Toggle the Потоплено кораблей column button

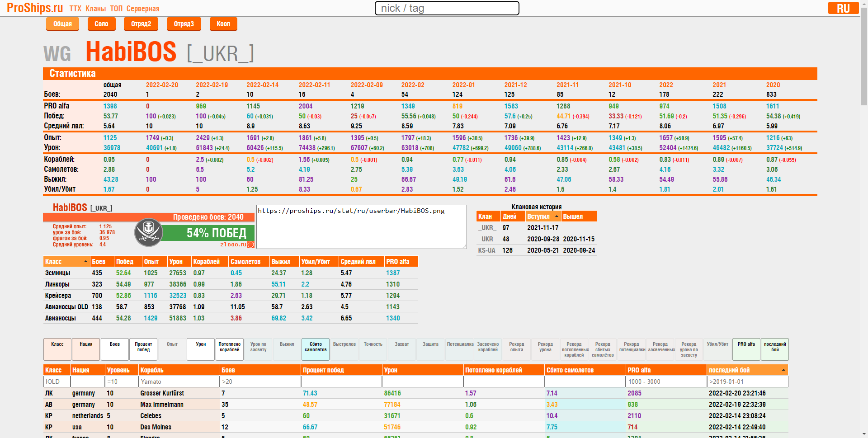[230, 349]
